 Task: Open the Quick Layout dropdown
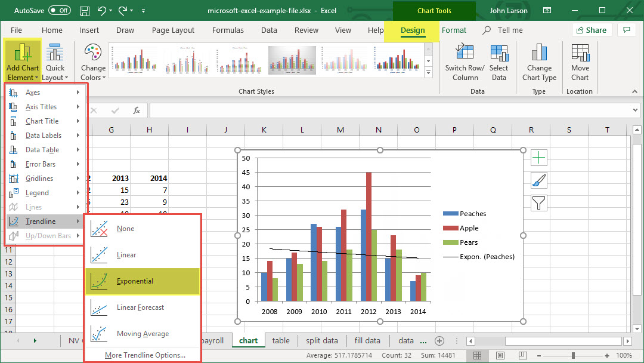(55, 63)
